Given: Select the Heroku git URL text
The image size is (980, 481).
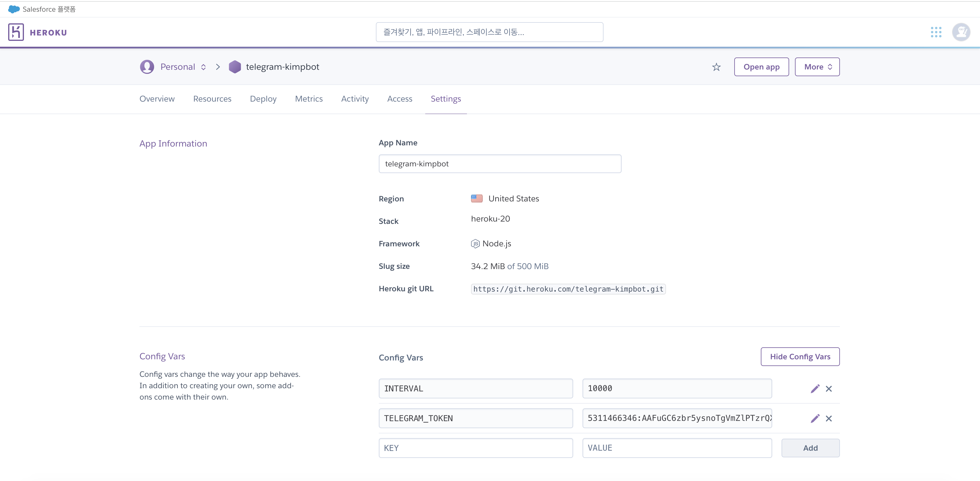Looking at the screenshot, I should pos(568,289).
